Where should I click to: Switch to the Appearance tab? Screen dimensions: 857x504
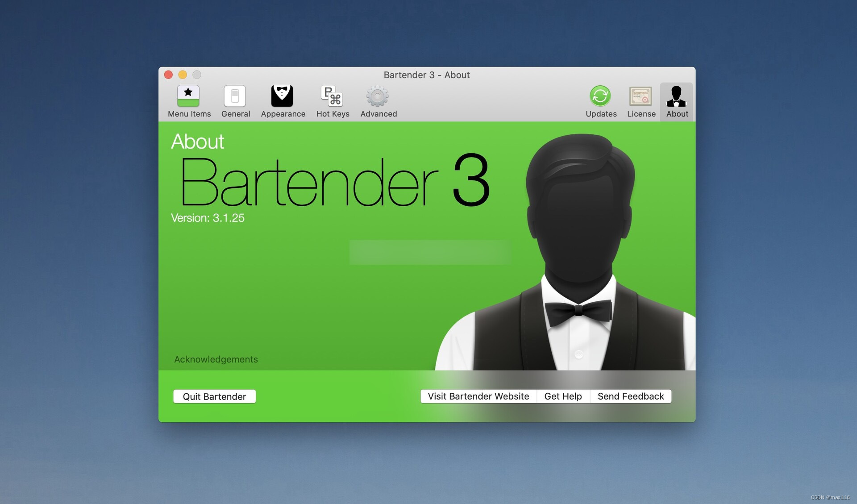coord(283,101)
